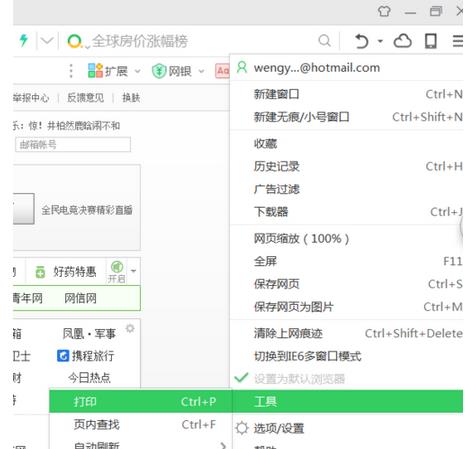This screenshot has height=449, width=469.
Task: Click the undo restore closed page icon
Action: tap(361, 41)
